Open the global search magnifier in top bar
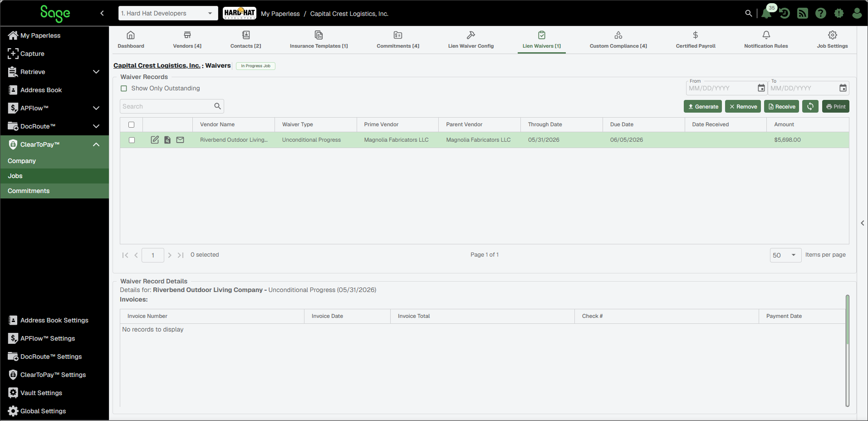 [x=749, y=14]
